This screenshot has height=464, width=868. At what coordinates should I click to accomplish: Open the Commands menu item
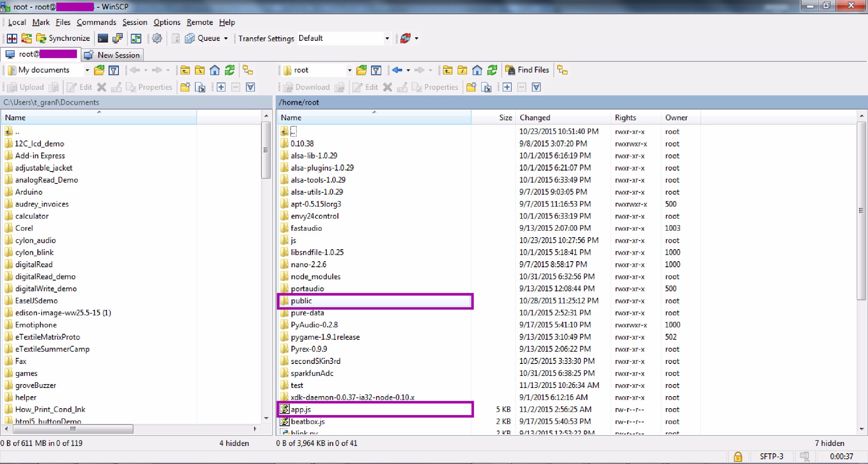pos(96,22)
